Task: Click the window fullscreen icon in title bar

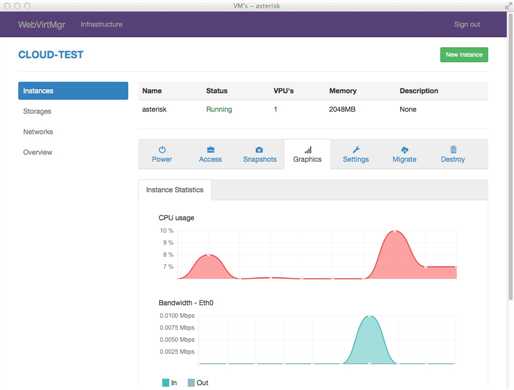Action: coord(508,6)
